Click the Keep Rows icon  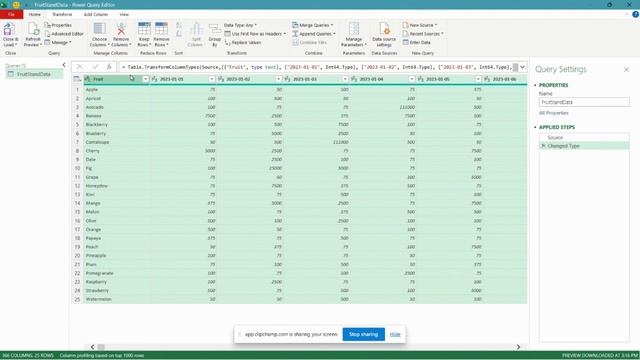(144, 29)
